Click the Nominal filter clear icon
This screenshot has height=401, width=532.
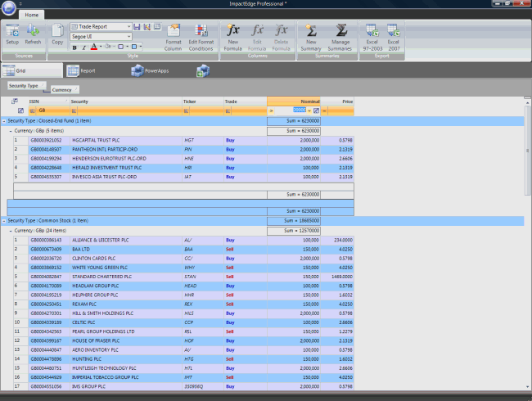(316, 110)
